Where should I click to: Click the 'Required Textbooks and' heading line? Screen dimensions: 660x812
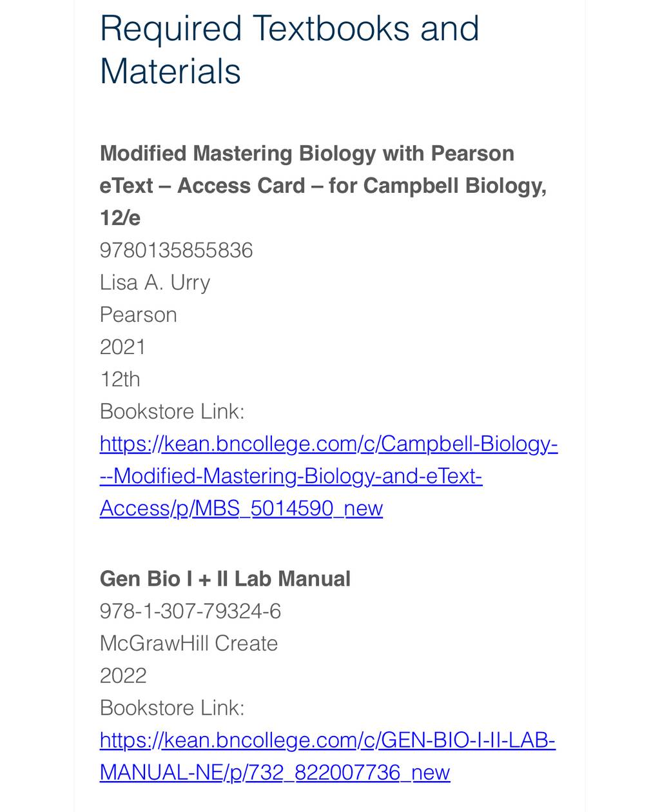coord(289,28)
